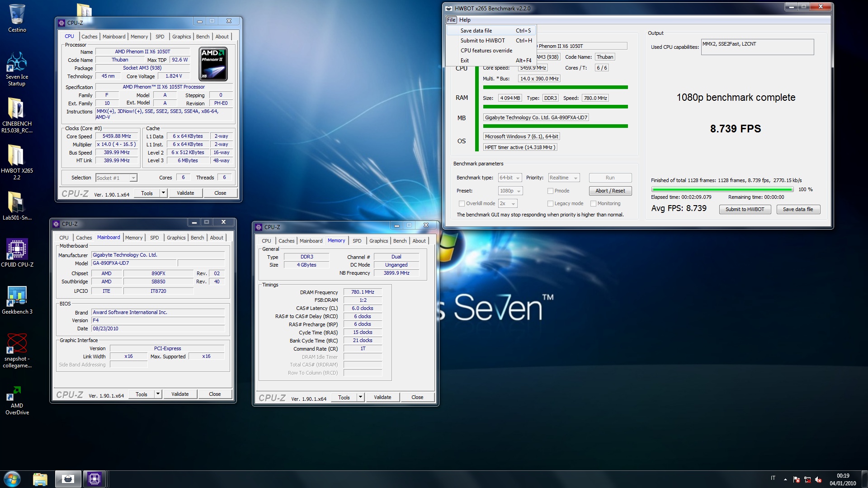Open Windows Explorer from the taskbar

[x=40, y=479]
